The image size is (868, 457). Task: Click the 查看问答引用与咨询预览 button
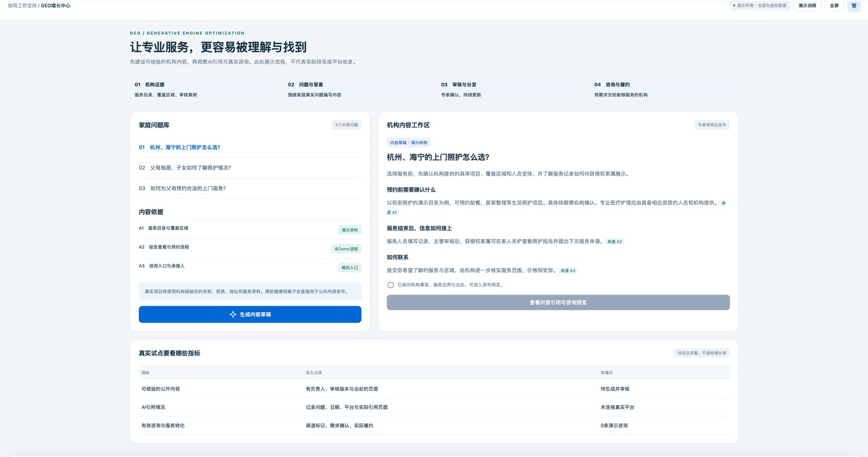558,302
